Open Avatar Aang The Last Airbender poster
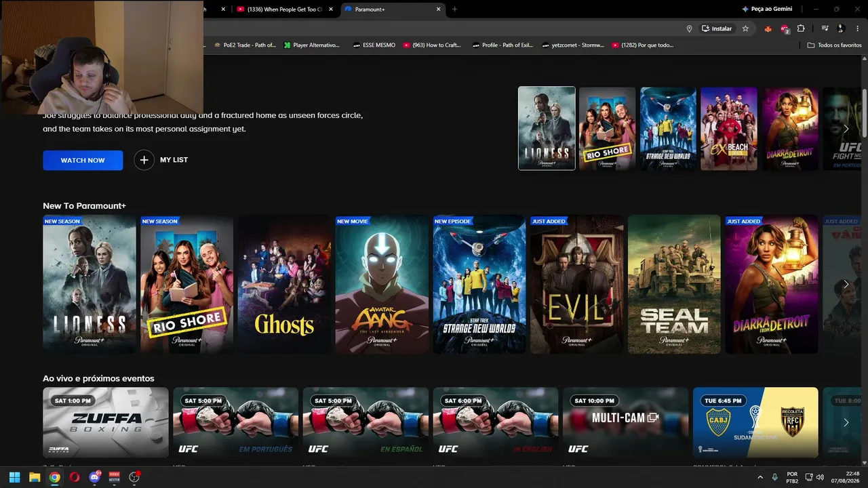Screen dimensions: 868x488 tap(382, 285)
